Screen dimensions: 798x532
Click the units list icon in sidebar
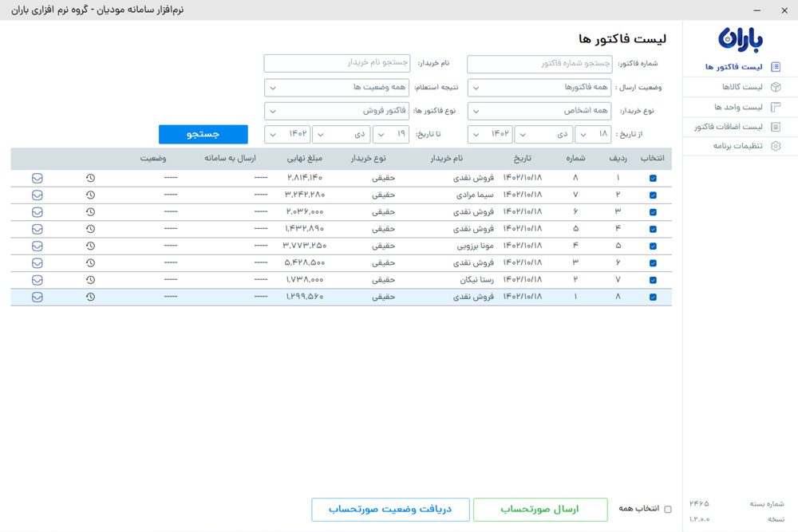coord(776,107)
